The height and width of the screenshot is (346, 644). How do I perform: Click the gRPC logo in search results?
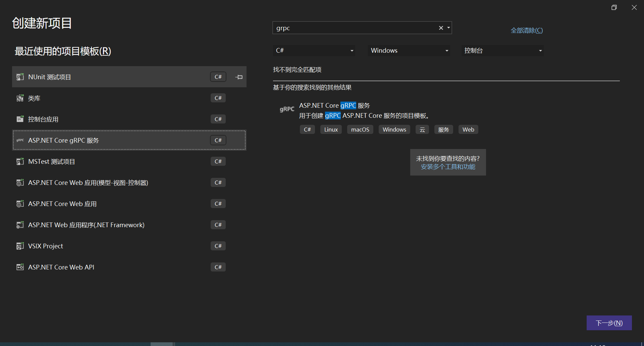coord(287,109)
